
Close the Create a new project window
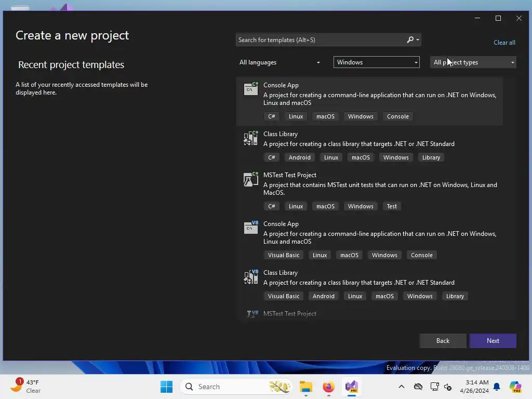519,18
